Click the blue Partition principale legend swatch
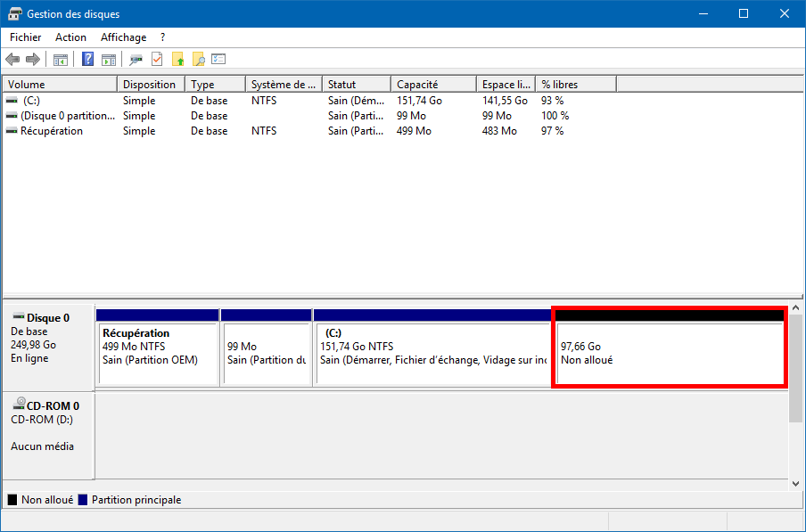Screen dimensions: 806x532 pyautogui.click(x=83, y=500)
